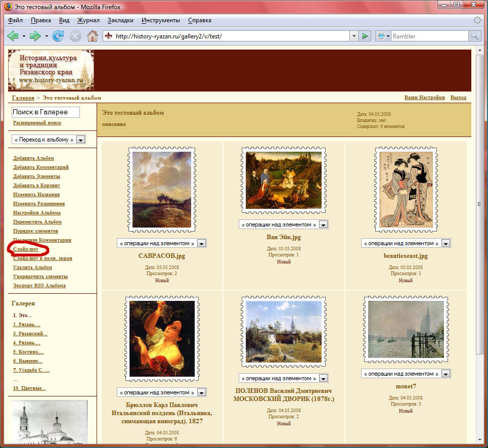Open the Вид menu
488x448 pixels.
64,20
